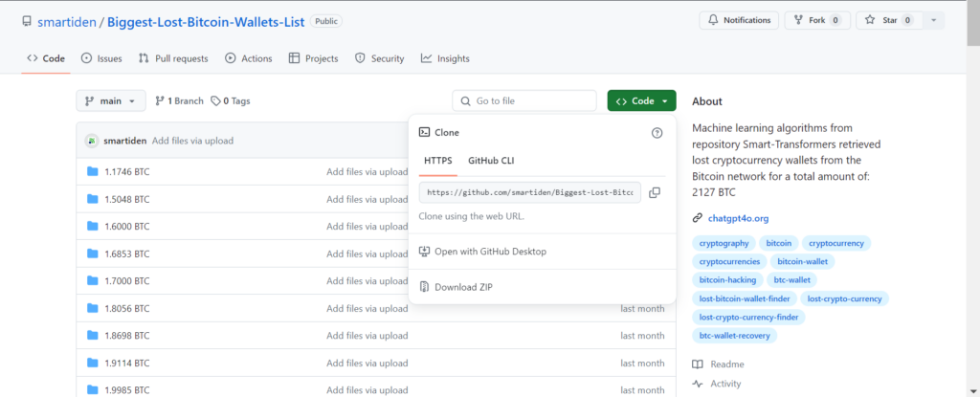Screen dimensions: 980x397
Task: Open the 1.9114 BTC folder
Action: (x=127, y=363)
